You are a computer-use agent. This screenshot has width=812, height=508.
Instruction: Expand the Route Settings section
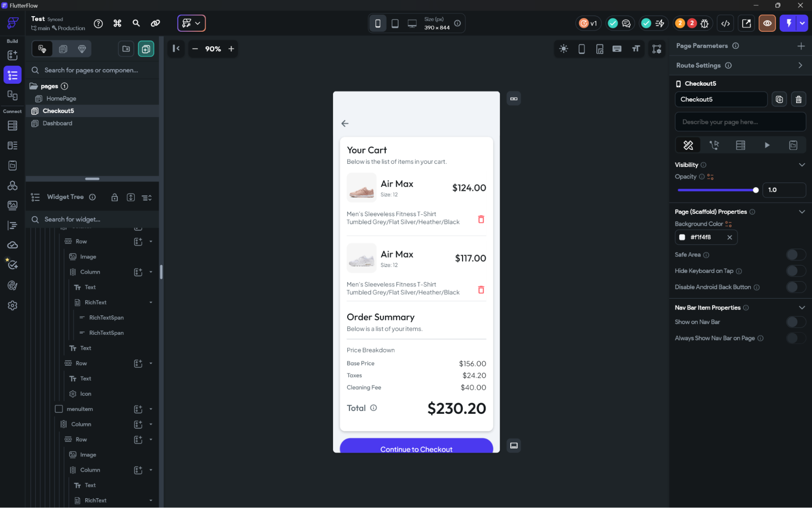[800, 65]
